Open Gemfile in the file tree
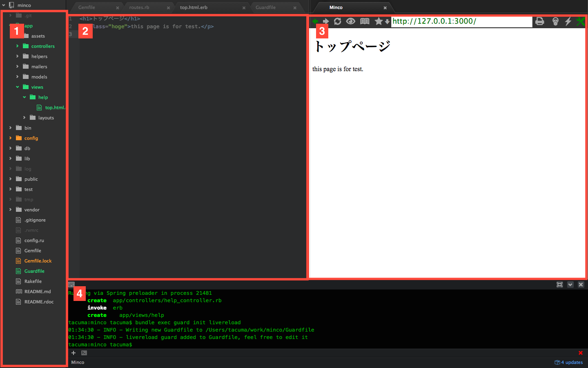The image size is (588, 368). pyautogui.click(x=29, y=251)
